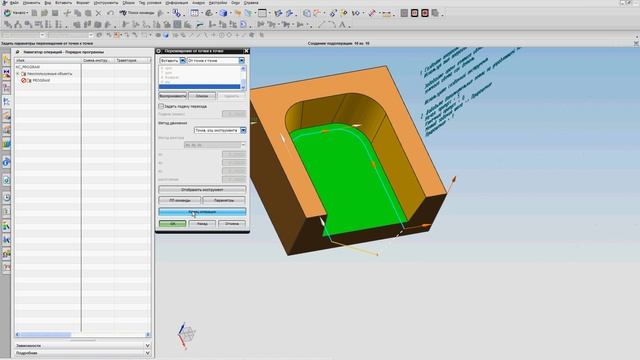Open the Формат menu
The height and width of the screenshot is (360, 640).
[x=83, y=2]
